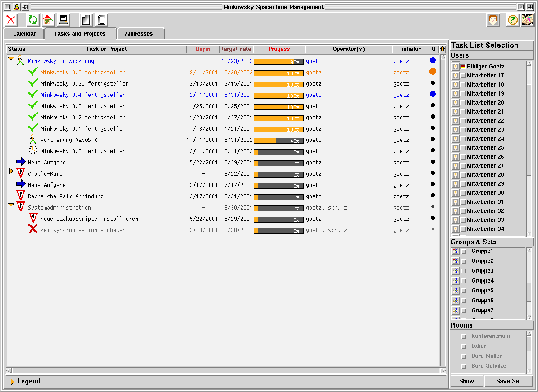This screenshot has width=538, height=392.
Task: Click the green checkmark for Minkwosky 0.35 fertigstellen
Action: coord(33,83)
